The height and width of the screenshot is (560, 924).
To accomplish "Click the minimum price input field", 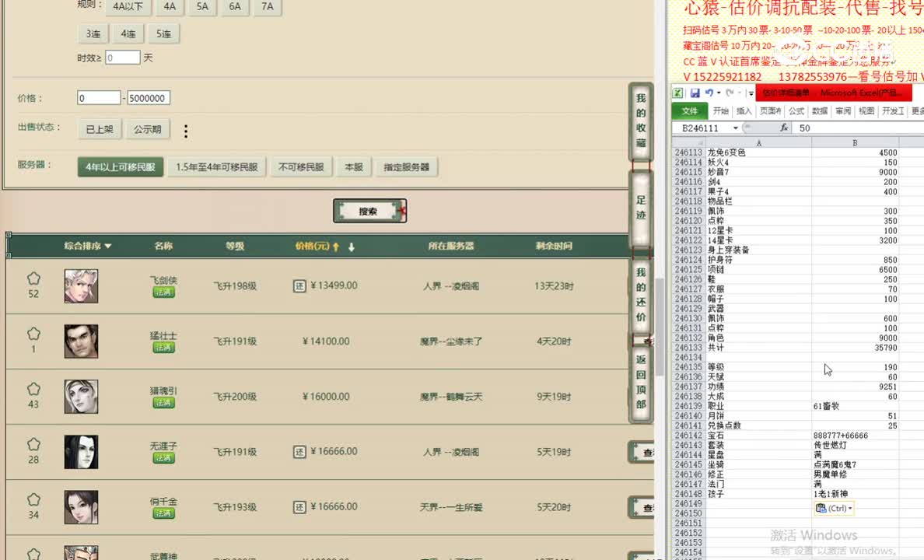I will click(99, 98).
